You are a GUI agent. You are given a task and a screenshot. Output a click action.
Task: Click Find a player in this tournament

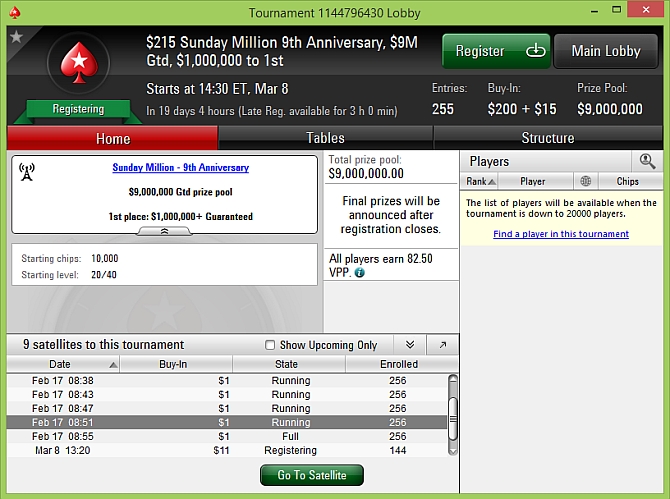(561, 234)
